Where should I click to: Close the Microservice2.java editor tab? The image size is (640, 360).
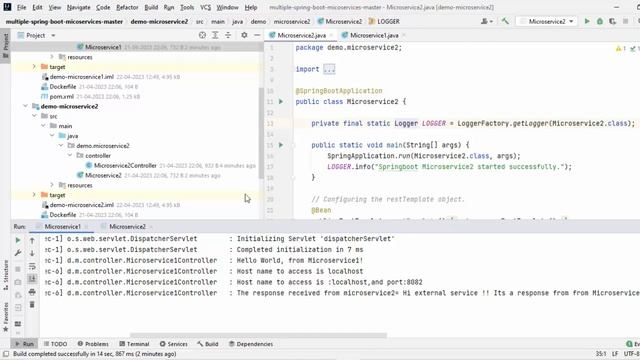pyautogui.click(x=331, y=36)
